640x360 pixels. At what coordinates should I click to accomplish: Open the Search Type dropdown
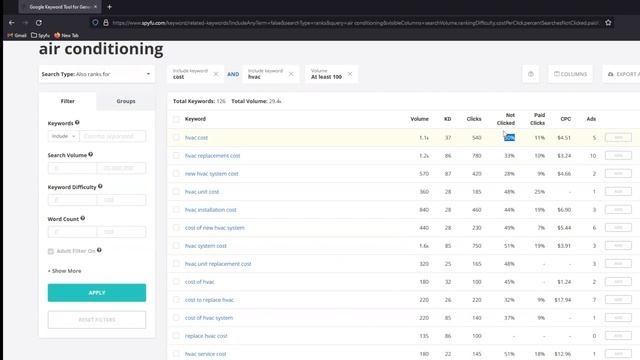97,74
